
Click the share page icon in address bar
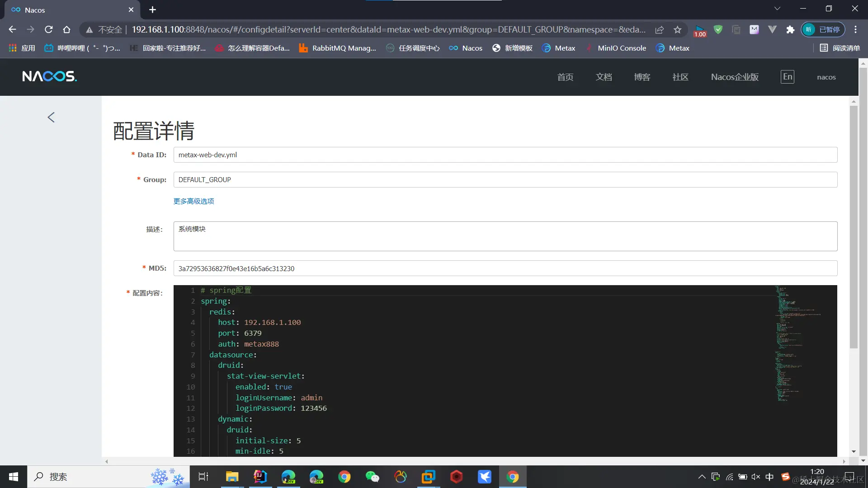click(x=659, y=30)
